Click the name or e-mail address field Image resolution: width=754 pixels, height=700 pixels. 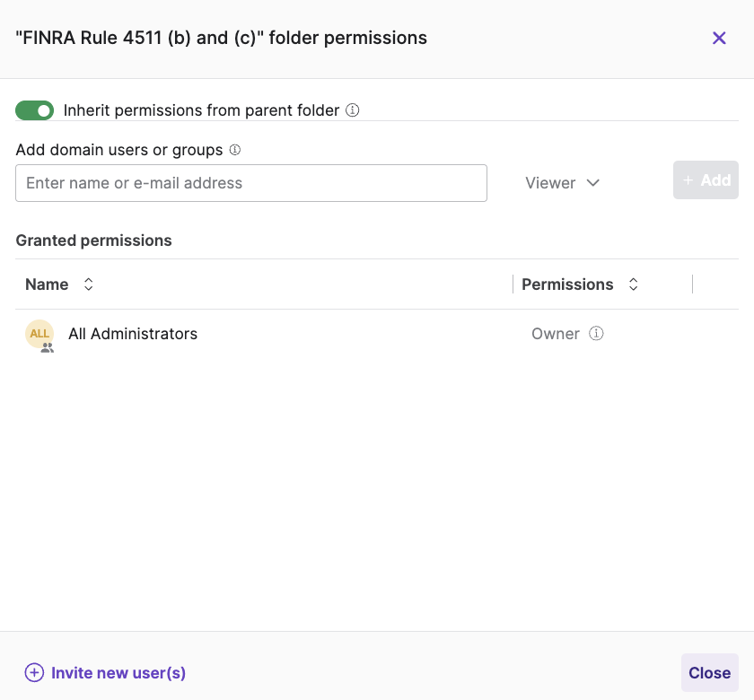251,183
